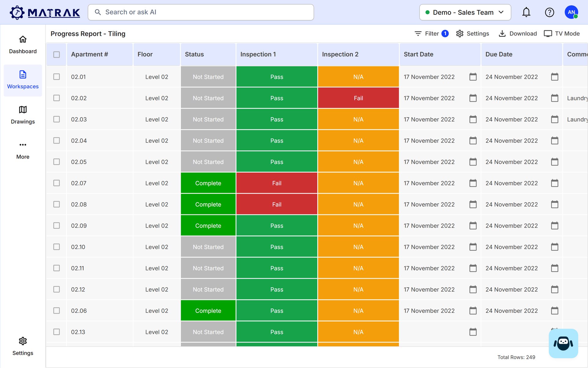Click Level 02 floor cell for 02.05

(x=156, y=162)
